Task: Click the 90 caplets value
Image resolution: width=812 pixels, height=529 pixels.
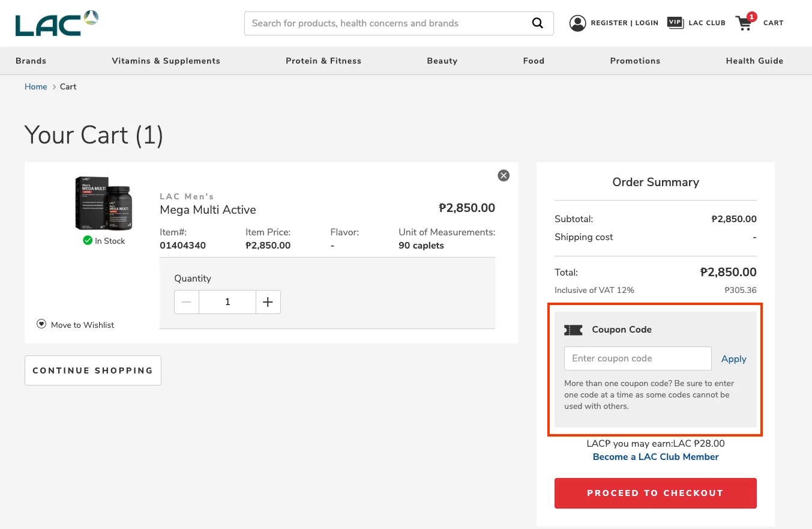Action: tap(421, 246)
